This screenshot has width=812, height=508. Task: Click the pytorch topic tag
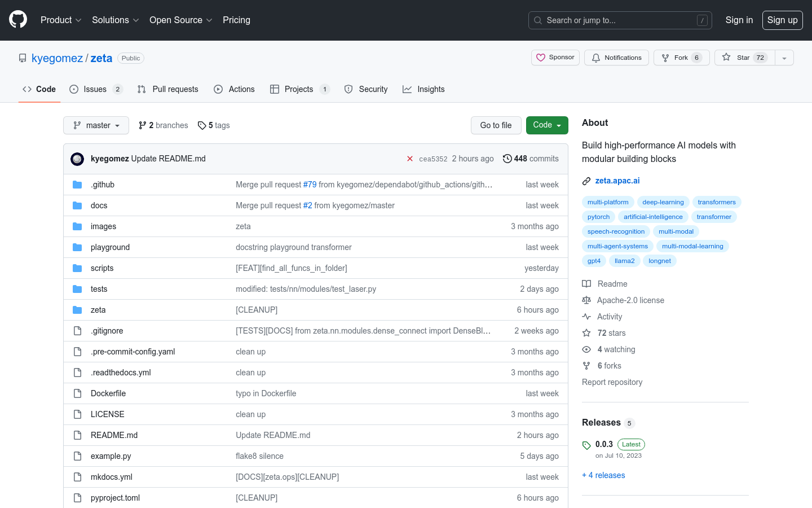coord(599,217)
